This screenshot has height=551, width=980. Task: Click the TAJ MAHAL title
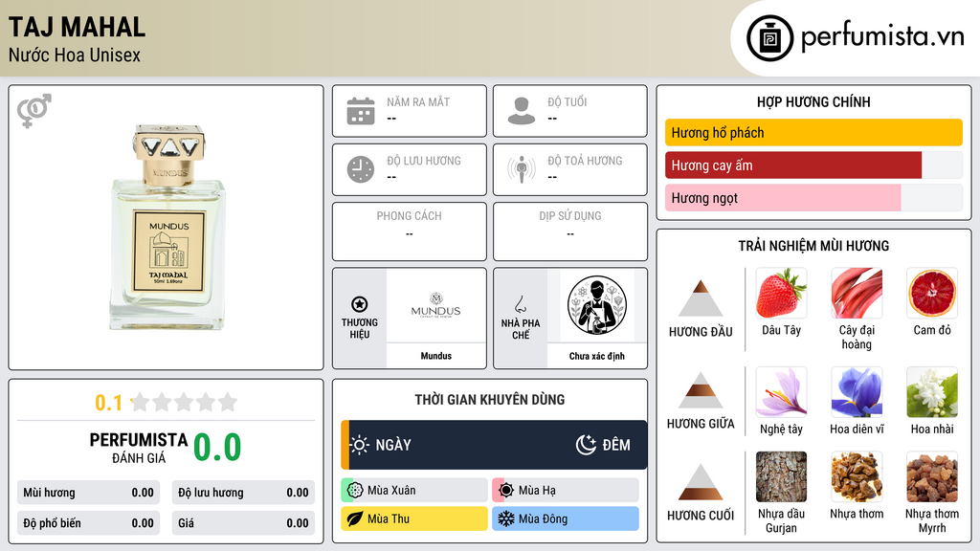77,28
